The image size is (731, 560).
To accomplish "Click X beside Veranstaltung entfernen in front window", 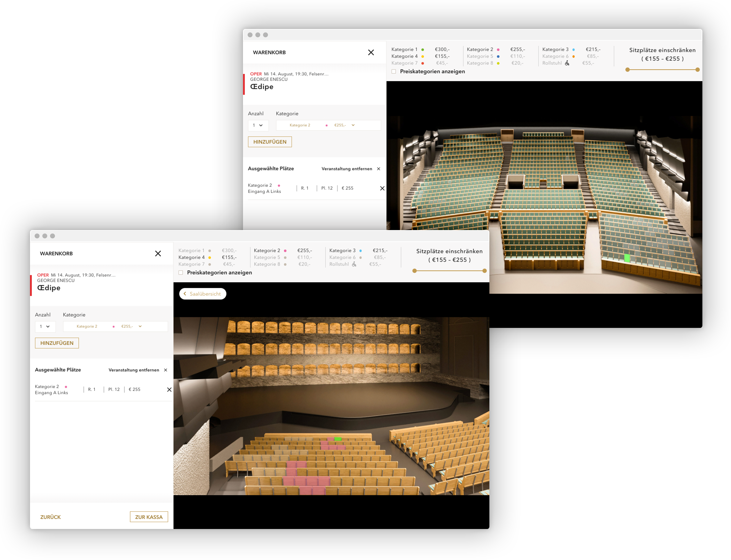I will click(x=166, y=370).
